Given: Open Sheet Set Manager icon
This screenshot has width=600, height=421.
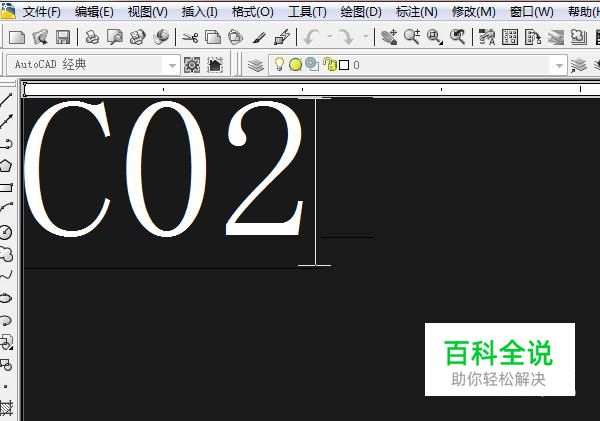Looking at the screenshot, I should 556,37.
